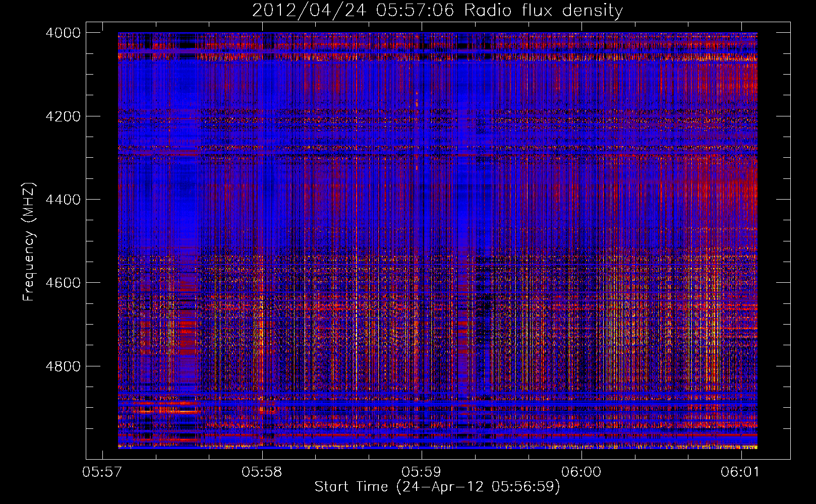
Task: Click the 05:57 time tick label
Action: coord(102,472)
